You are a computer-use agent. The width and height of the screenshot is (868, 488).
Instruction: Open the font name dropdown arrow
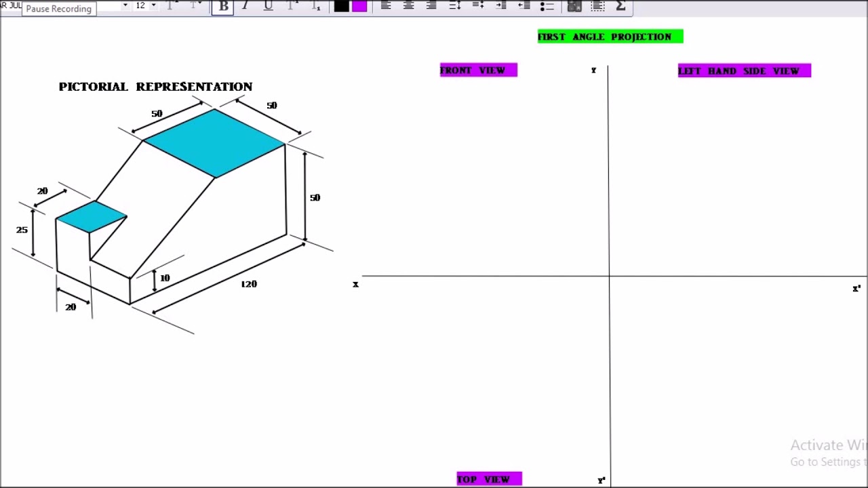[x=125, y=5]
